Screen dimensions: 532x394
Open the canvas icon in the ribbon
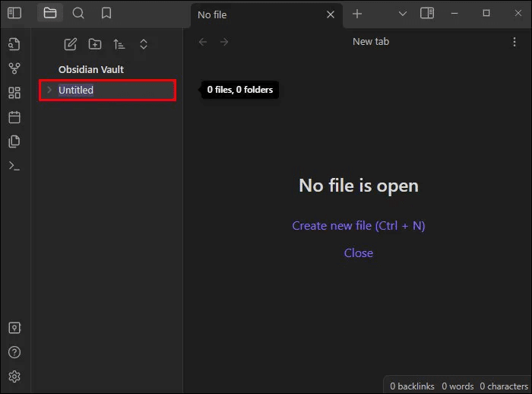14,93
